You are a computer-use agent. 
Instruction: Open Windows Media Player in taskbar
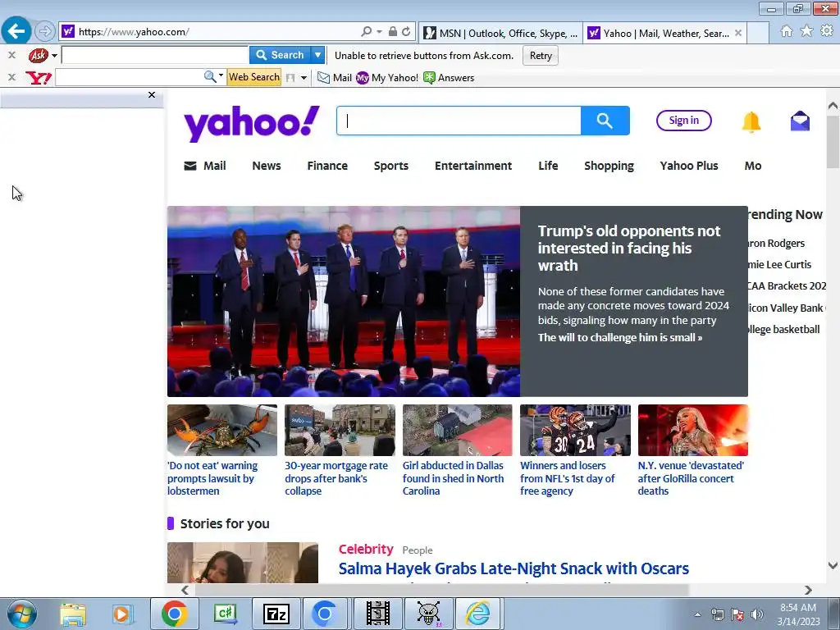pyautogui.click(x=122, y=614)
